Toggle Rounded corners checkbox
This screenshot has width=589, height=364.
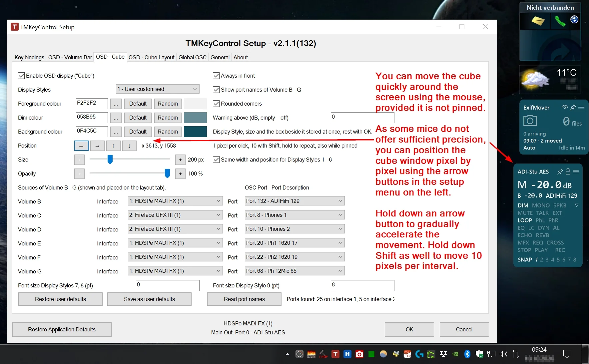pos(216,104)
